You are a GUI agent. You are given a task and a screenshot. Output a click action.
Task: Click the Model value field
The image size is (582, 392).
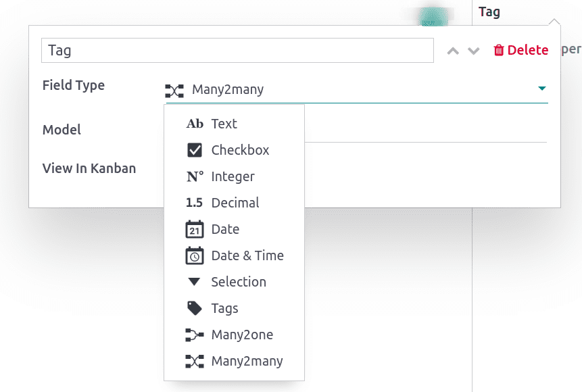click(x=425, y=130)
